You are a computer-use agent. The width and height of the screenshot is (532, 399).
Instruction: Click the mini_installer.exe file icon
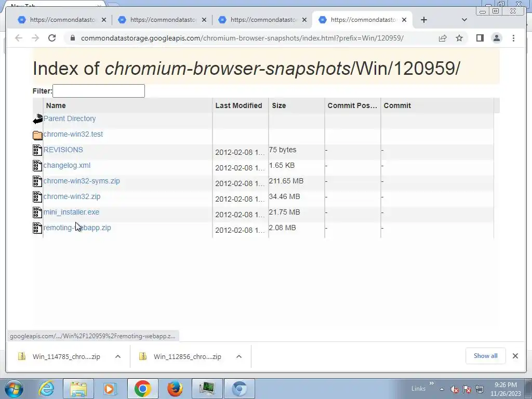[x=37, y=212]
